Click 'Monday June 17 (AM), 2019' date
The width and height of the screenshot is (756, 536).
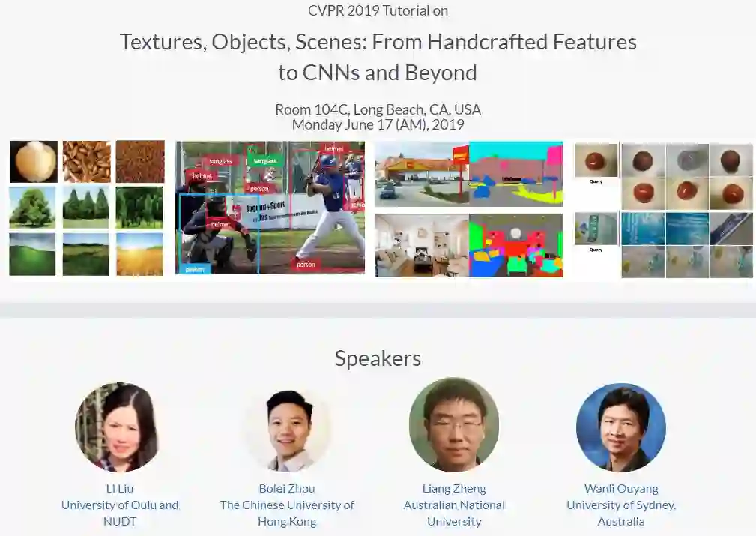coord(378,124)
